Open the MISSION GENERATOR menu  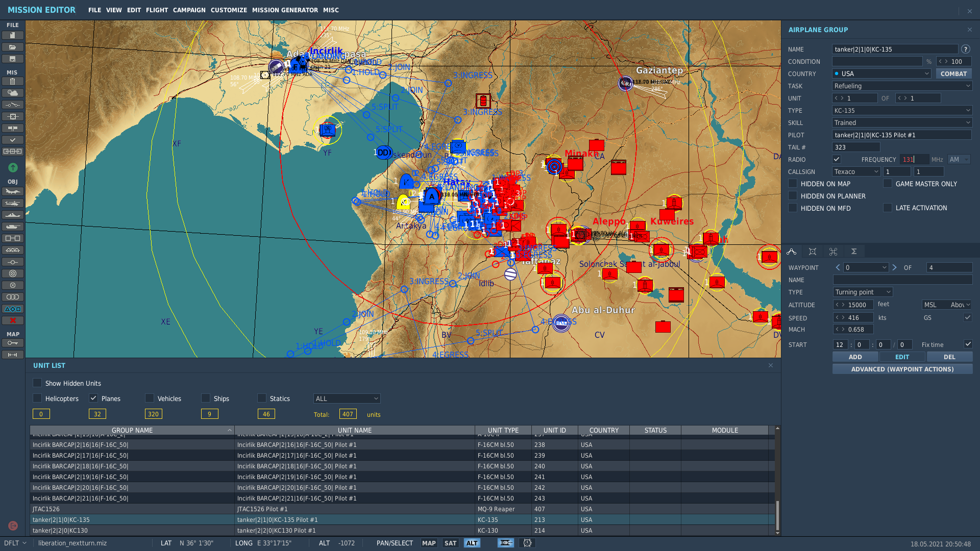pos(285,10)
